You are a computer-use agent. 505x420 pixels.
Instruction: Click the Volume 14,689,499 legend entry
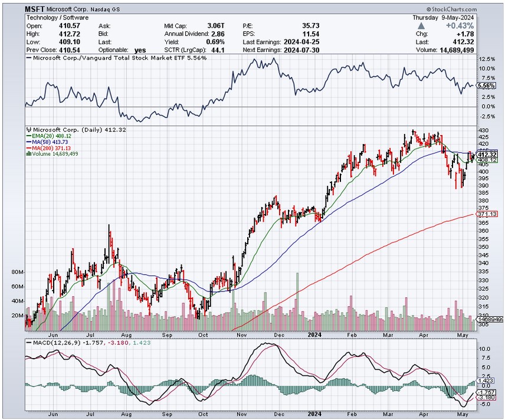pos(54,153)
